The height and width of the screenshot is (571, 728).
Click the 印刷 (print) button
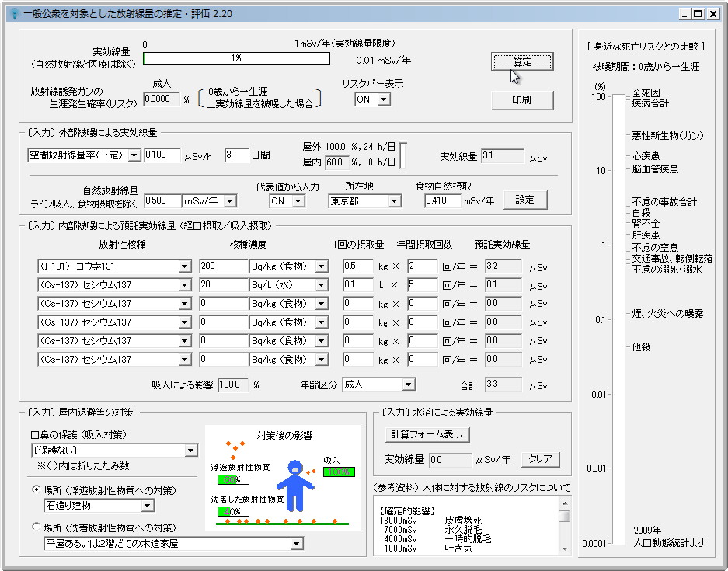click(521, 100)
